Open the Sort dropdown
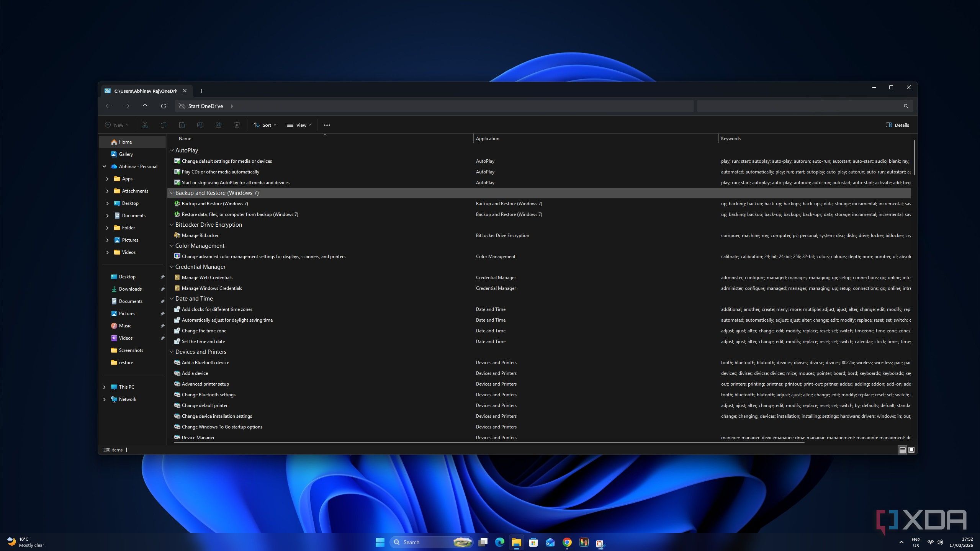Image resolution: width=980 pixels, height=551 pixels. [265, 125]
